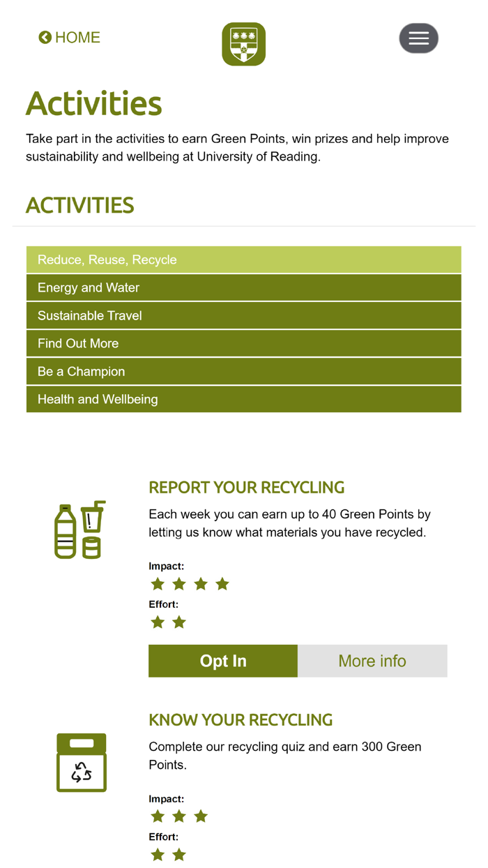
Task: Click the Report Your Recycling heading
Action: 247,488
